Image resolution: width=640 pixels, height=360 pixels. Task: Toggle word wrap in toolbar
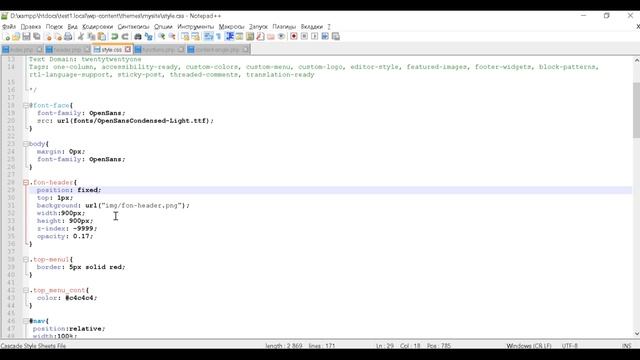tap(209, 37)
